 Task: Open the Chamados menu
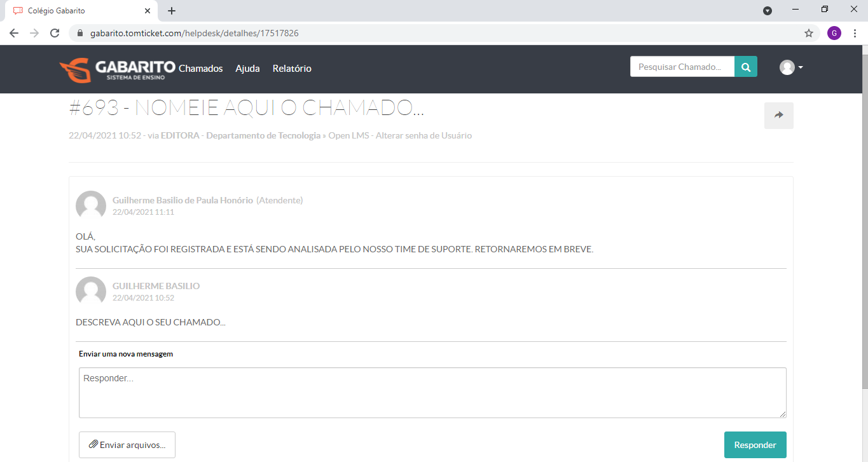(x=201, y=69)
